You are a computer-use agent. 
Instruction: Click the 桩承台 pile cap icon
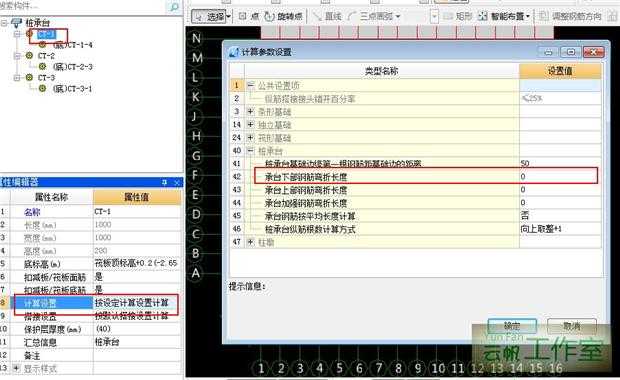pos(17,23)
